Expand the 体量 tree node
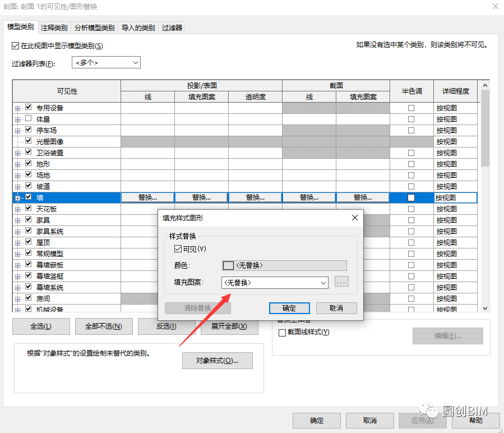This screenshot has height=433, width=504. (17, 119)
